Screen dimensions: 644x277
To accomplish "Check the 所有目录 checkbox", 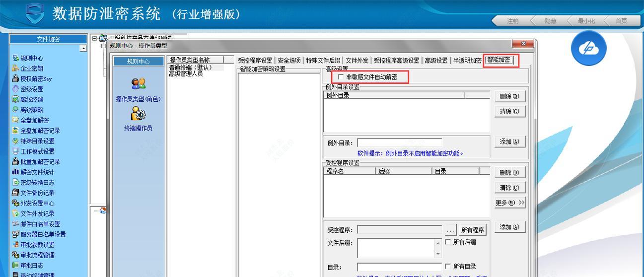I will click(x=448, y=267).
